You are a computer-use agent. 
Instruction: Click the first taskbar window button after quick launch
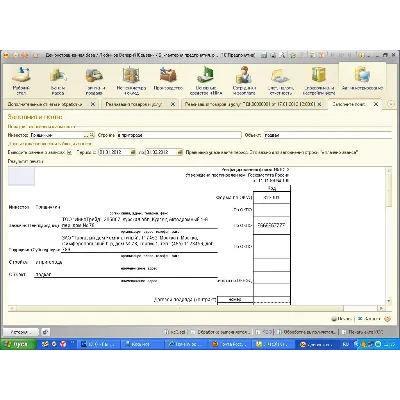[x=99, y=344]
